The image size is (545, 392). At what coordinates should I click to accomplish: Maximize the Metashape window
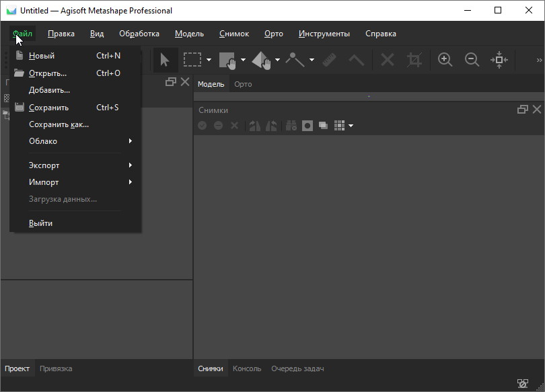(x=498, y=10)
